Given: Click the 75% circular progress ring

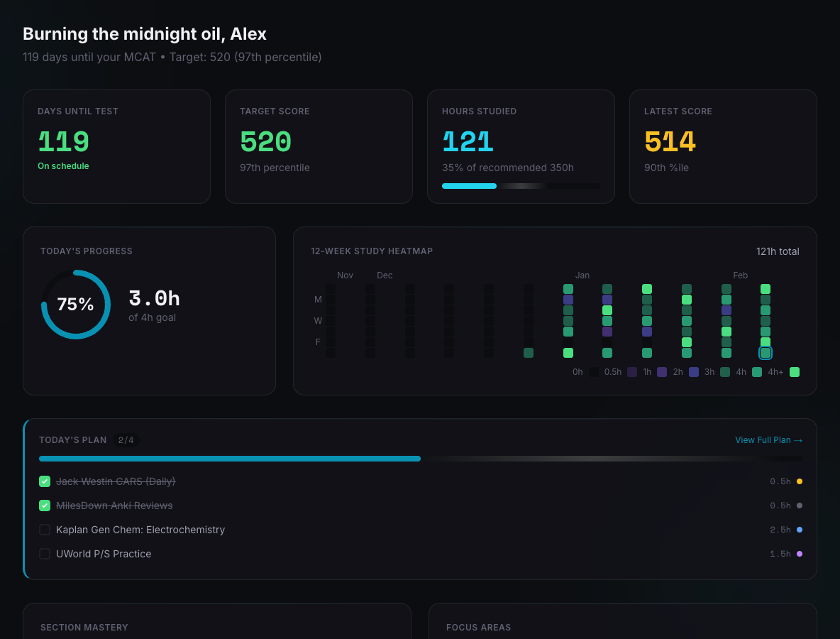Looking at the screenshot, I should (x=76, y=305).
